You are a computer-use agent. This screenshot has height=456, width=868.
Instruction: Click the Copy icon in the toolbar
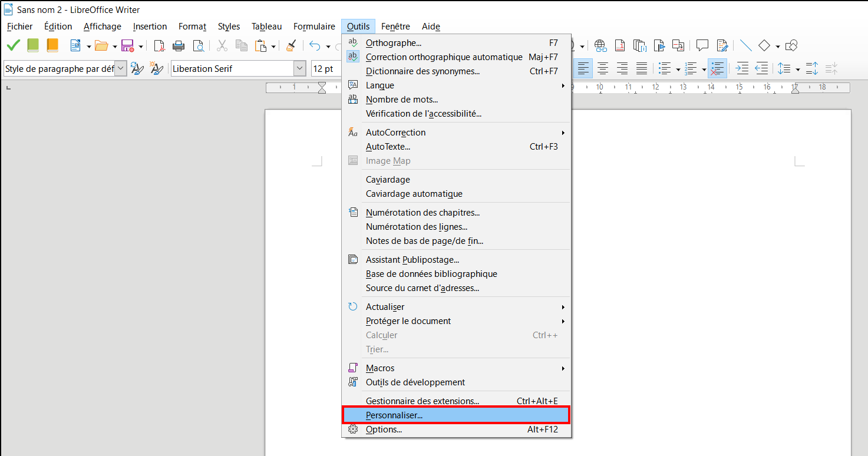coord(242,45)
